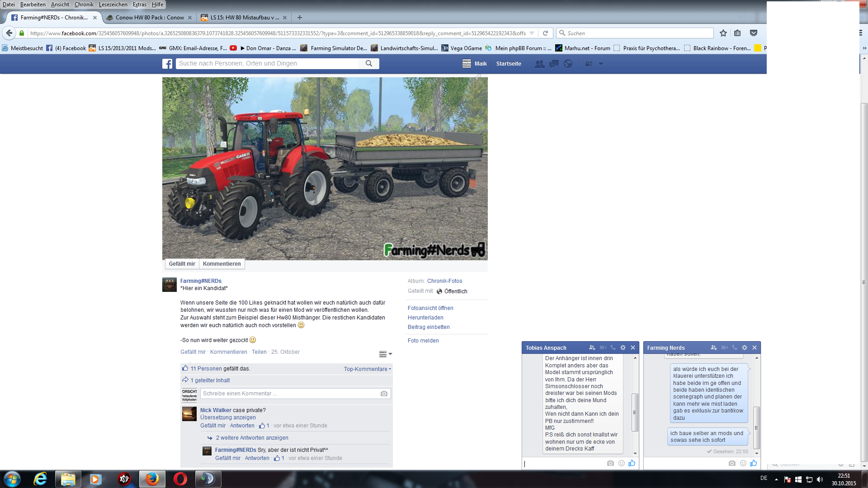Open the Windows Start menu
The image size is (868, 488).
tap(12, 479)
